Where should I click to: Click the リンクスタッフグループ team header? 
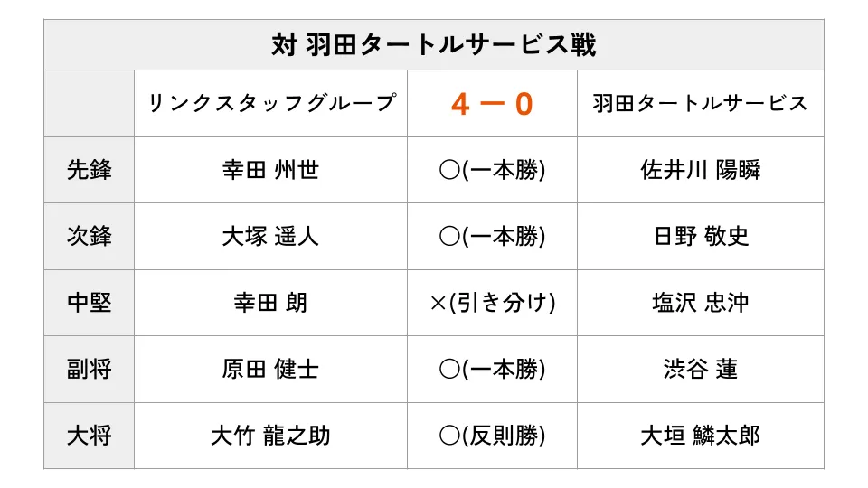tap(271, 103)
